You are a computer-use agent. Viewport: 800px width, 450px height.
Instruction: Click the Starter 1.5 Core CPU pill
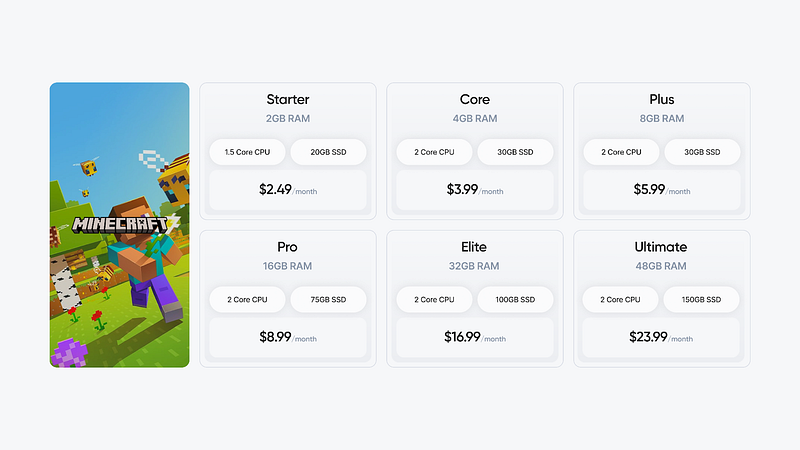tap(247, 152)
